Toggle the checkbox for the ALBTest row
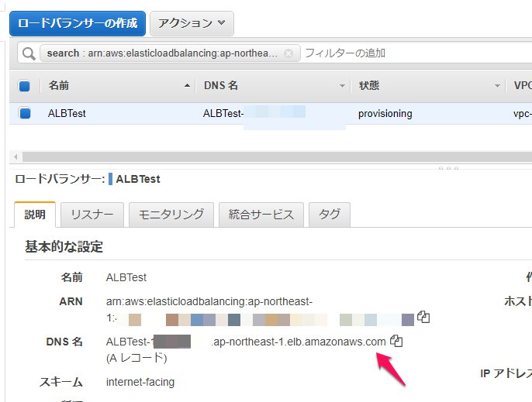Viewport: 532px width, 402px height. point(25,113)
